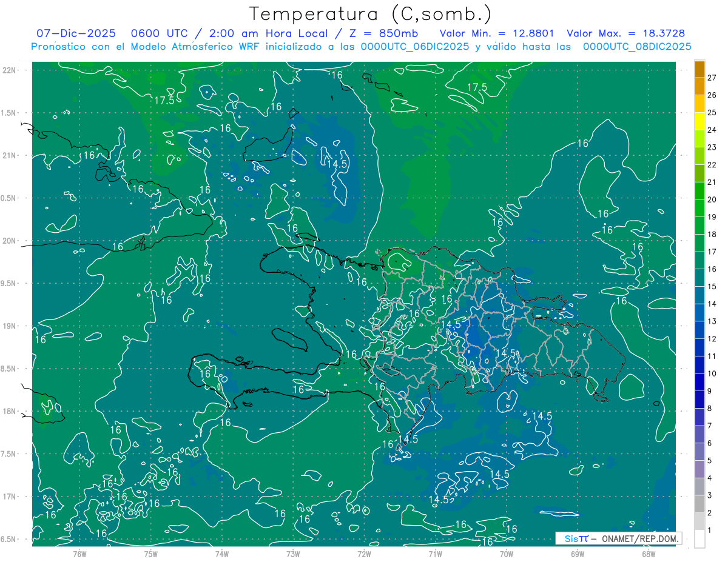Viewport: 728px width, 562px height.
Task: Click the legend scale number '12'
Action: pyautogui.click(x=712, y=339)
